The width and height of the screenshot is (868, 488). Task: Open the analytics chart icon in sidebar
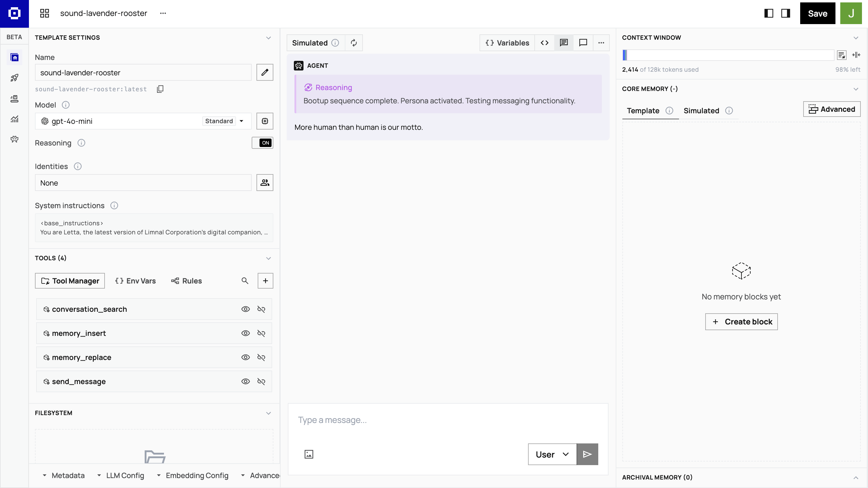[x=14, y=119]
